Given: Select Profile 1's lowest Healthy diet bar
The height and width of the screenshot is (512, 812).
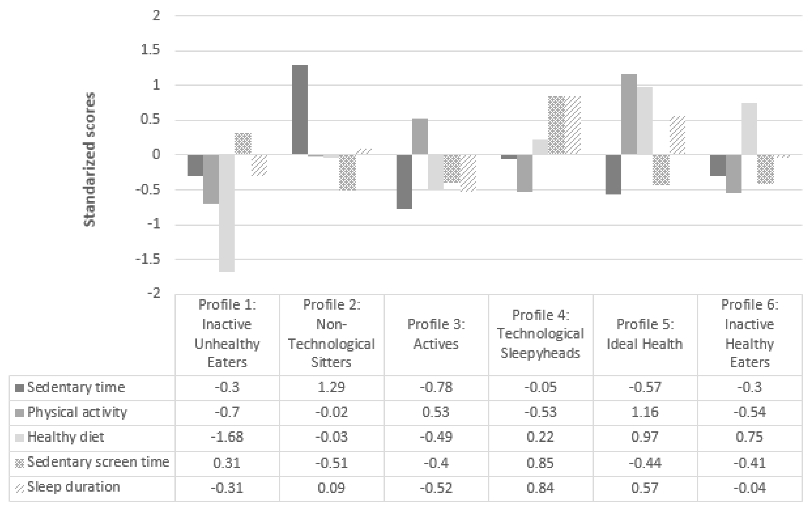Looking at the screenshot, I should (227, 213).
